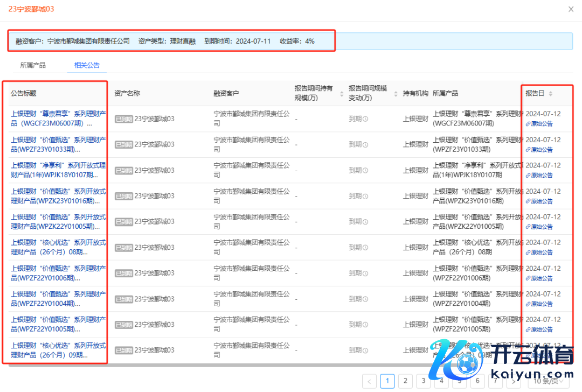Viewport: 582px width, 392px height.
Task: Open 核心优选 (26个月) 08期 announcement title
Action: pyautogui.click(x=58, y=247)
